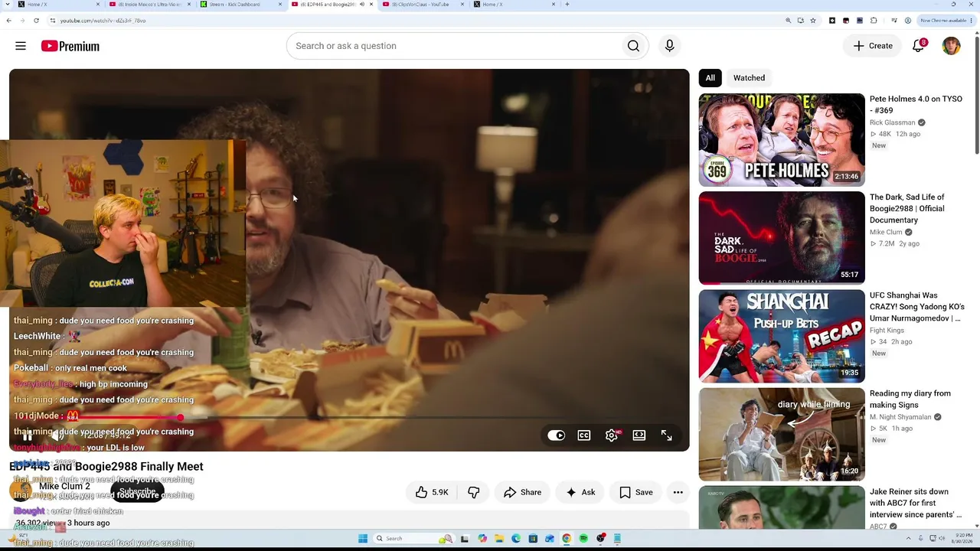This screenshot has width=980, height=551.
Task: Open the Rick Glassman channel link
Action: click(893, 122)
